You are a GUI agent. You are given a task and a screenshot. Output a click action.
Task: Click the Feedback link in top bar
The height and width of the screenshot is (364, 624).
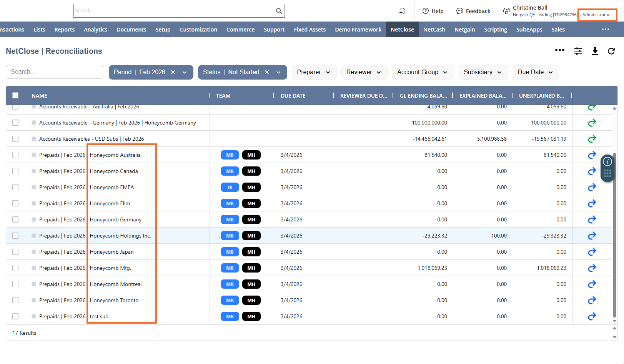[x=473, y=11]
